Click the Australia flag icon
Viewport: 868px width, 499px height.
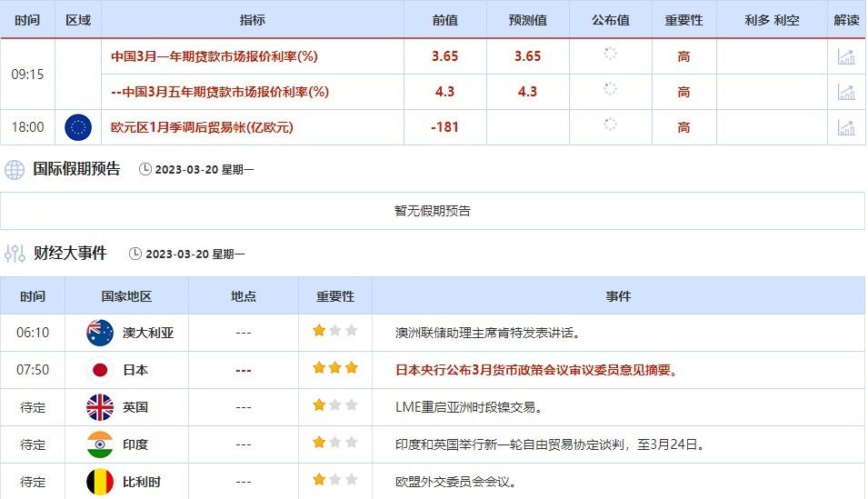(x=99, y=333)
